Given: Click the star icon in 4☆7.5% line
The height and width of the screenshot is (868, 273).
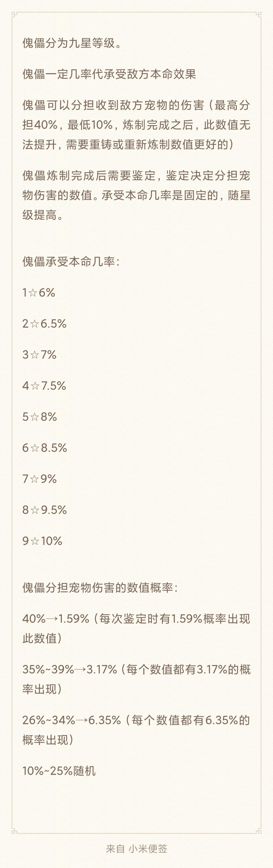Looking at the screenshot, I should 35,386.
